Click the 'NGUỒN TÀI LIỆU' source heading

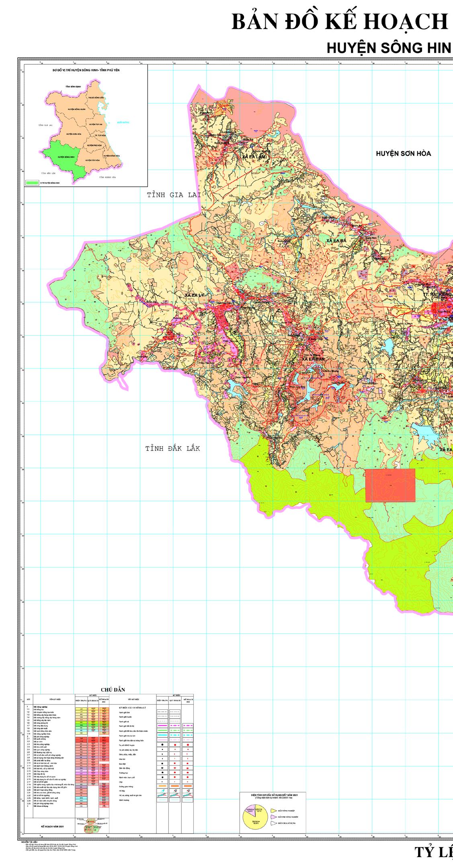(x=30, y=841)
